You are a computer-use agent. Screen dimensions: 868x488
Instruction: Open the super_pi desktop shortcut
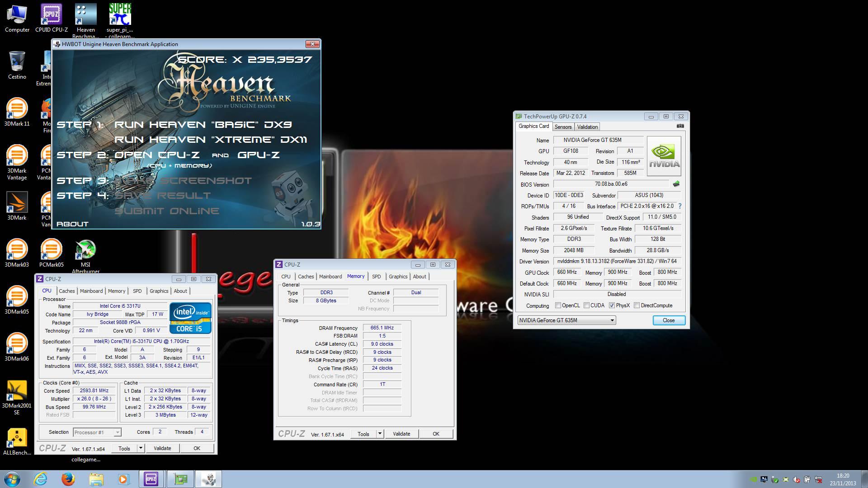click(x=120, y=20)
